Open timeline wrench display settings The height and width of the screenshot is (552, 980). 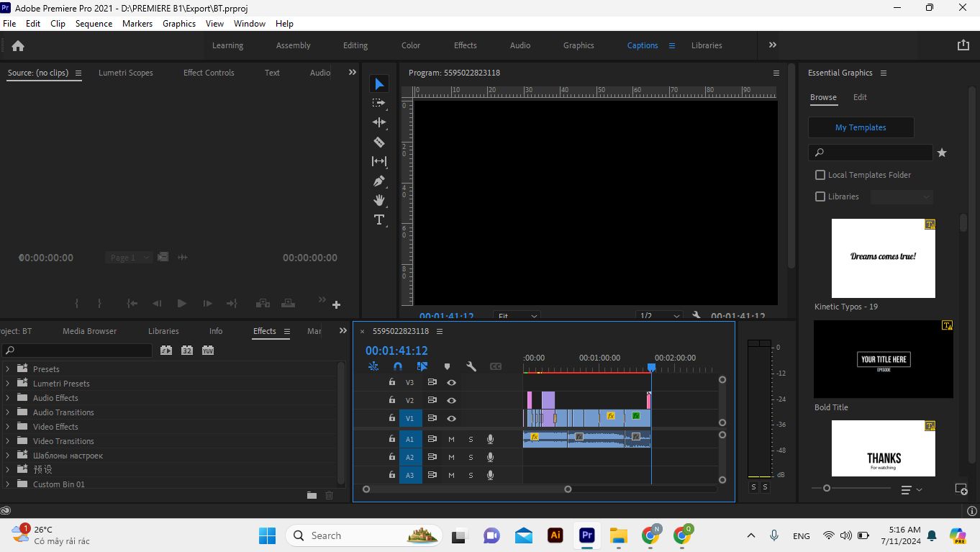click(471, 366)
